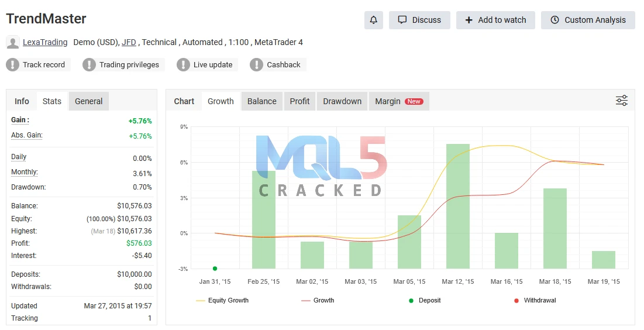
Task: Switch to the Stats tab
Action: pos(51,101)
